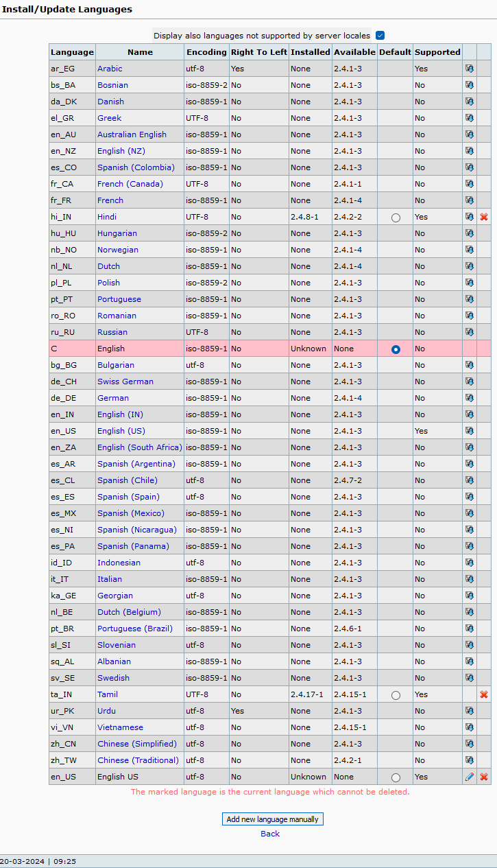Delete the Hindi hi_IN language
This screenshot has width=497, height=868.
tap(484, 217)
